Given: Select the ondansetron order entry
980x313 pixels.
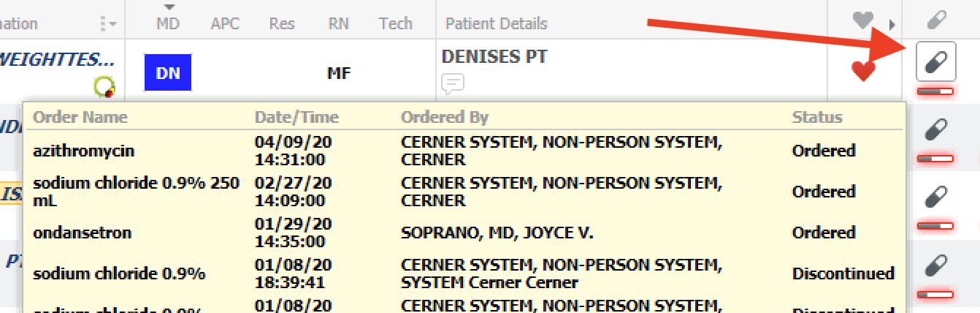Looking at the screenshot, I should 82,233.
